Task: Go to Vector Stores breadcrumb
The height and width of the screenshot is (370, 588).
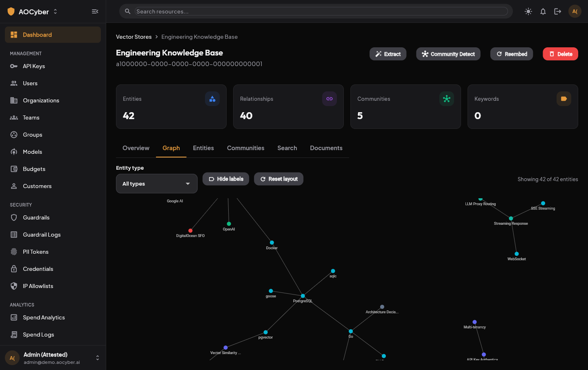Action: 134,37
